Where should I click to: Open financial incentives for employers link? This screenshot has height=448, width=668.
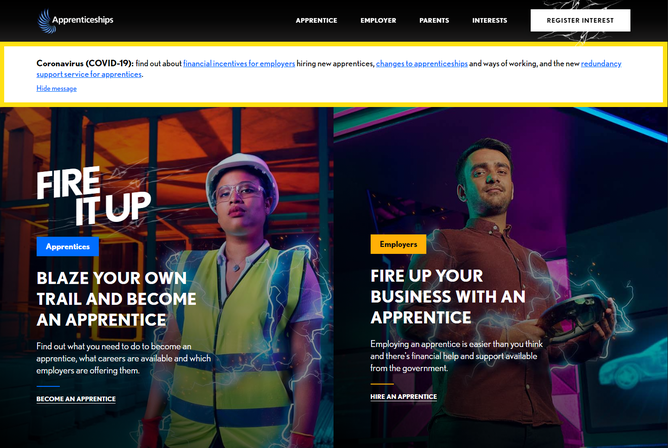[239, 63]
